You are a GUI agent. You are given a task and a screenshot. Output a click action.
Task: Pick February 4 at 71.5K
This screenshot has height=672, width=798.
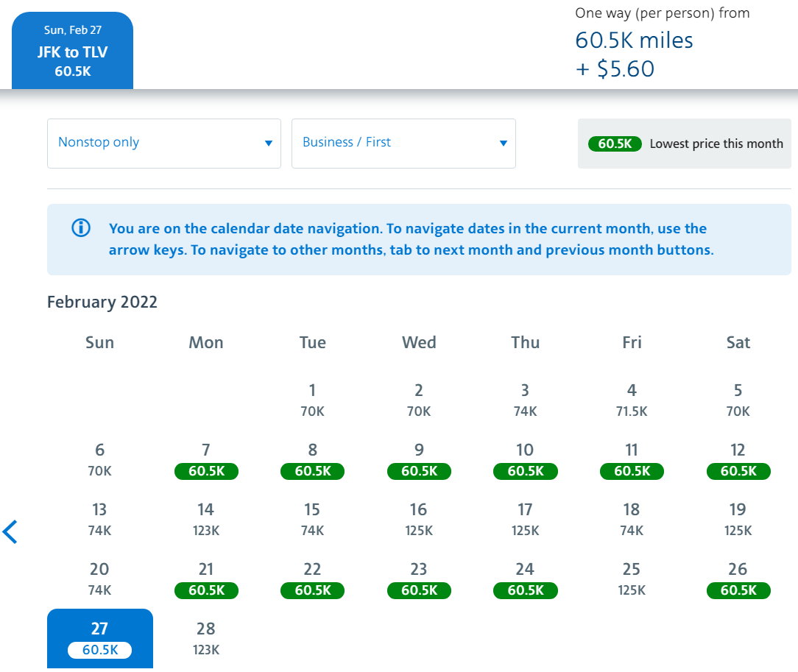(632, 400)
